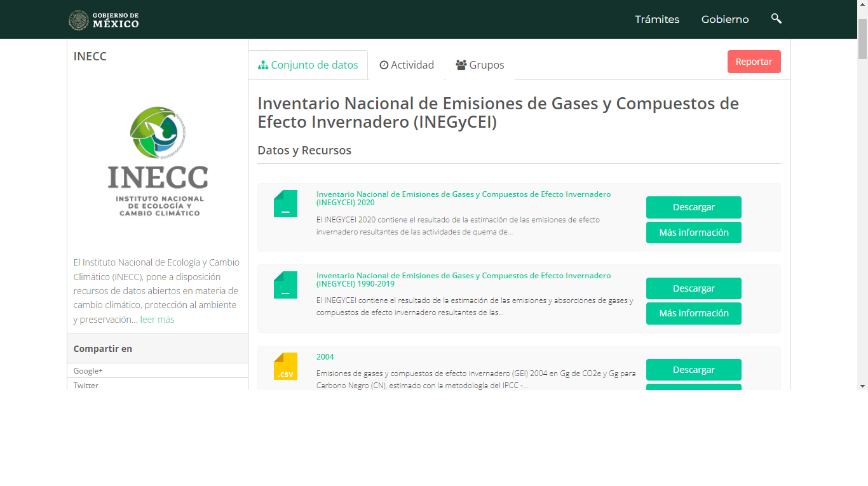Click the page scrollbar down arrow
This screenshot has height=486, width=868.
(x=862, y=385)
